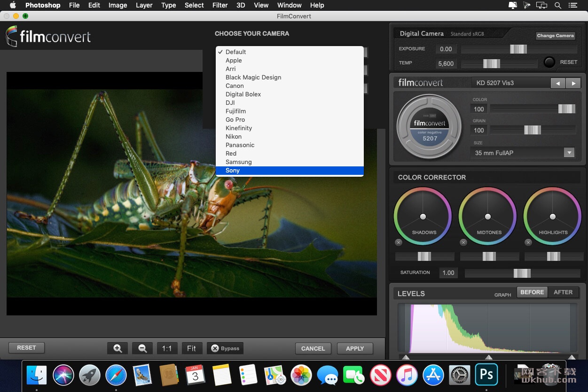The image size is (588, 392).
Task: Reset the Shadows color wheel with its X
Action: 399,243
